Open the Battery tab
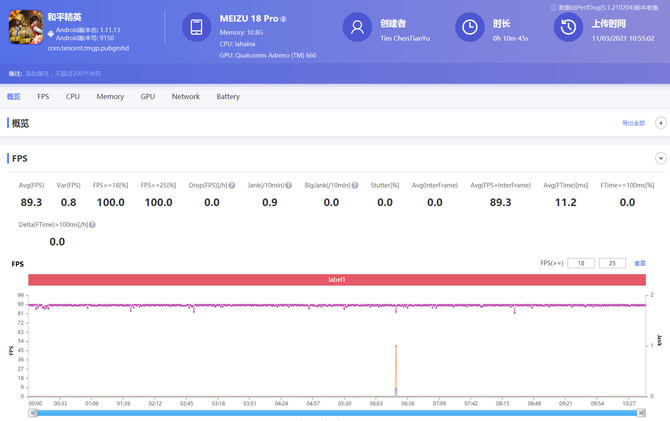This screenshot has height=421, width=670. point(228,97)
